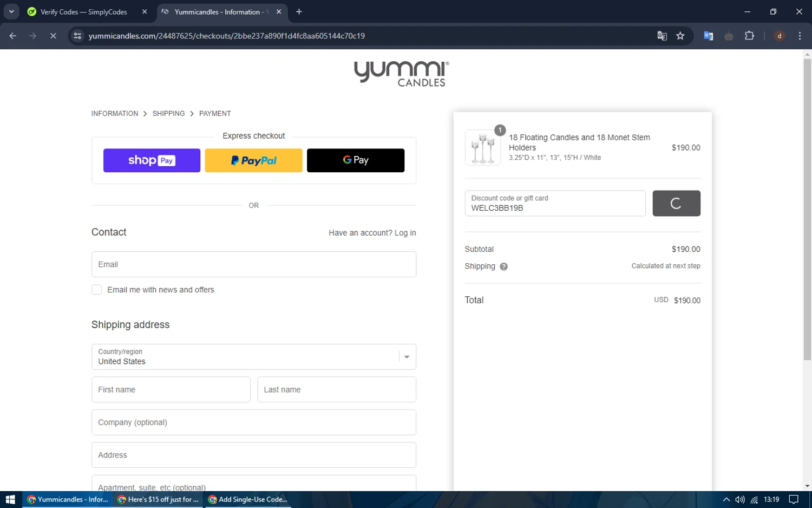Switch to Add Single-Use Code taskbar window
Viewport: 812px width, 508px height.
point(248,499)
